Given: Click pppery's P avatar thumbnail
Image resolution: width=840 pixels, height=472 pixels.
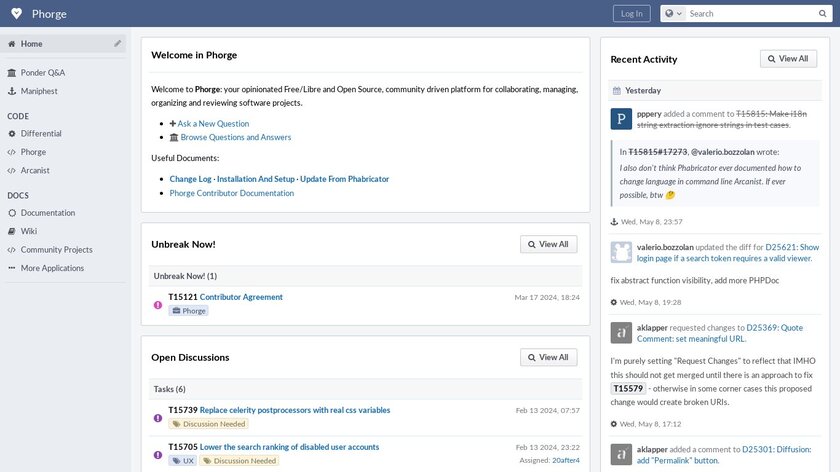Looking at the screenshot, I should [x=621, y=119].
